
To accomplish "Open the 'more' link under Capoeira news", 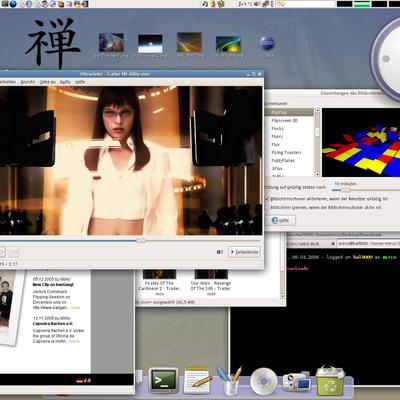I will click(75, 341).
